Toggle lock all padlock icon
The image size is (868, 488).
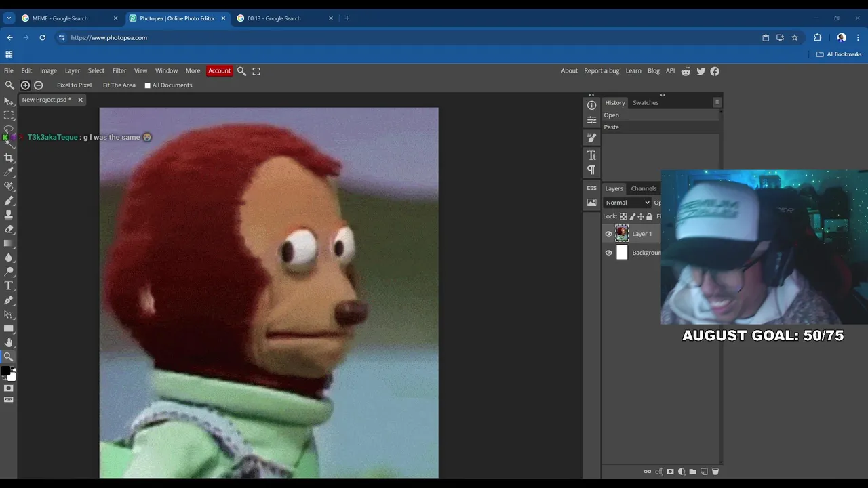point(650,217)
